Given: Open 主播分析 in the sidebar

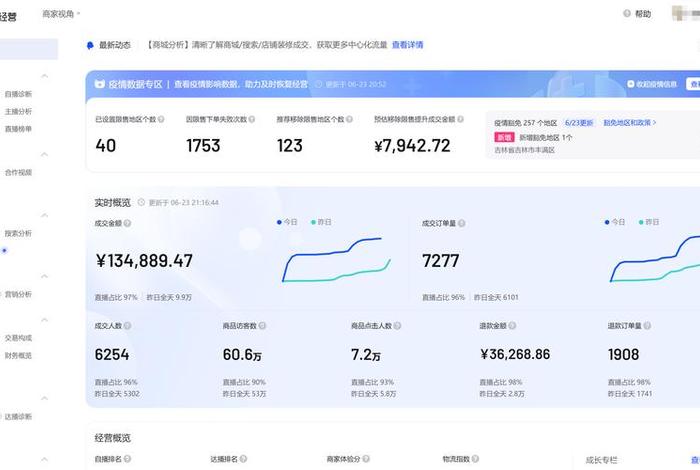Looking at the screenshot, I should [x=18, y=111].
